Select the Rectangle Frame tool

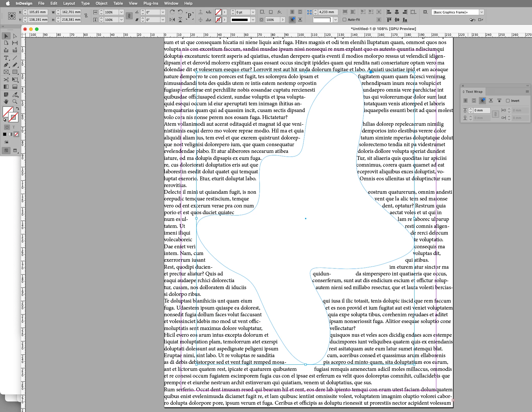(x=6, y=72)
